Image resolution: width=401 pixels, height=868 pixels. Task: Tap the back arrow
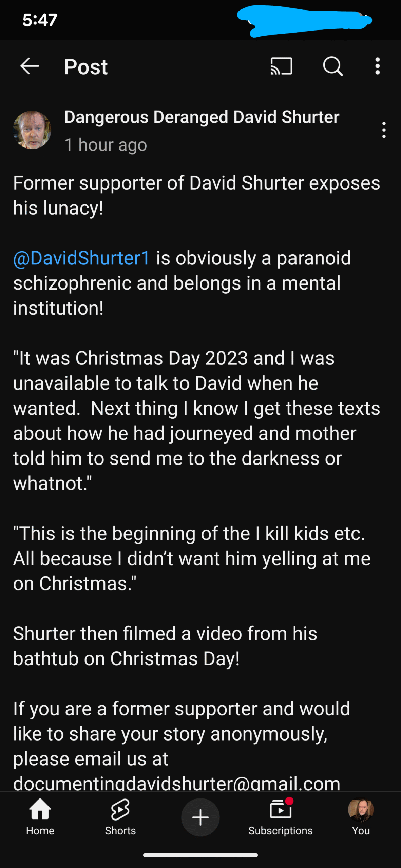[30, 66]
